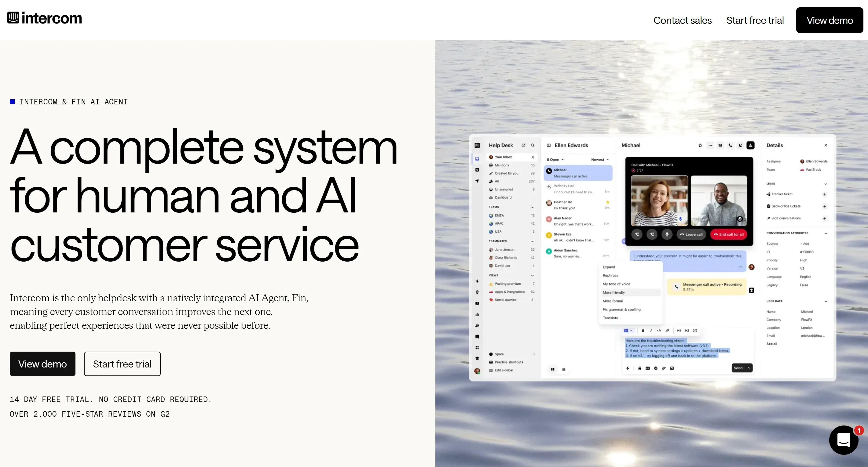Click the red End call for all button

pos(728,234)
